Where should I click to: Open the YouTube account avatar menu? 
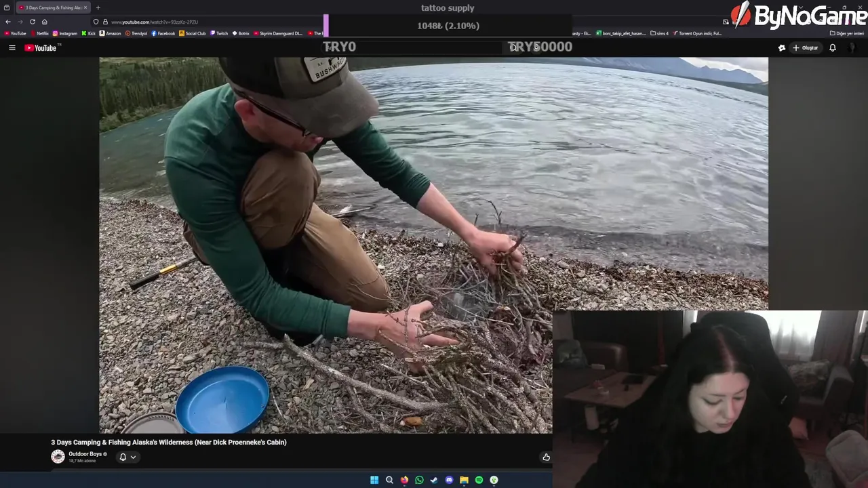point(852,48)
